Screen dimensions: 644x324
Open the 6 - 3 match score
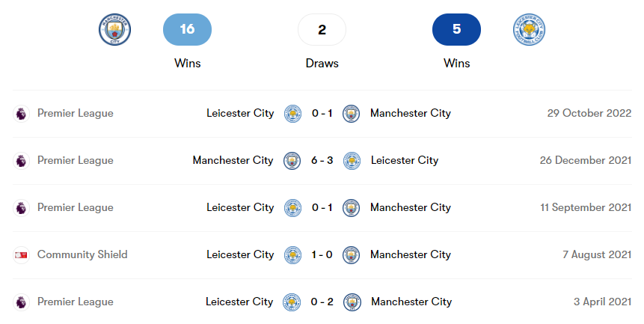322,161
